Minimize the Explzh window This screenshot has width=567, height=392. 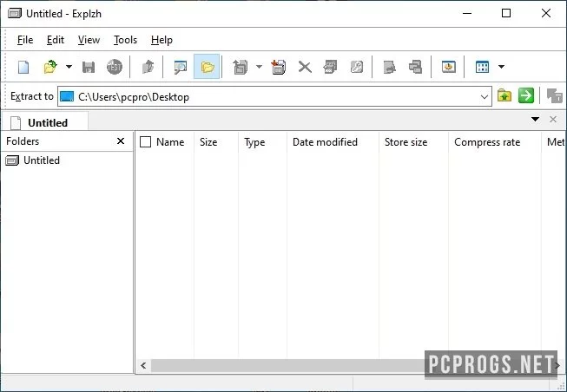(467, 13)
